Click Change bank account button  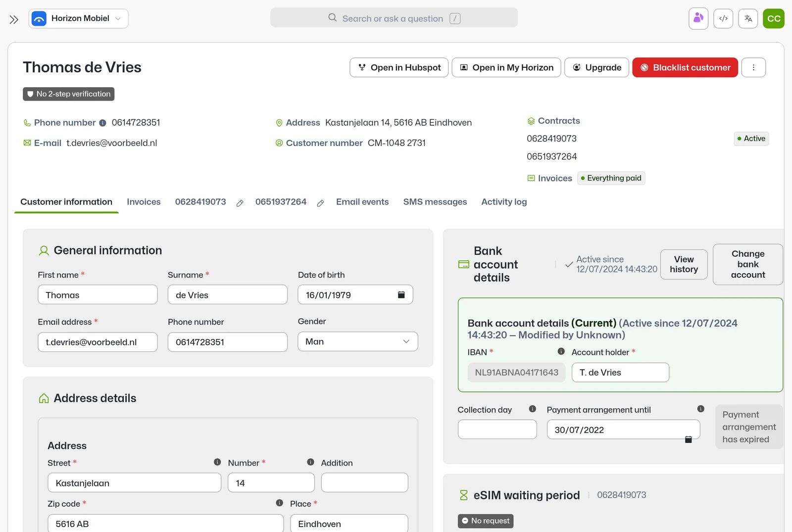click(x=748, y=264)
